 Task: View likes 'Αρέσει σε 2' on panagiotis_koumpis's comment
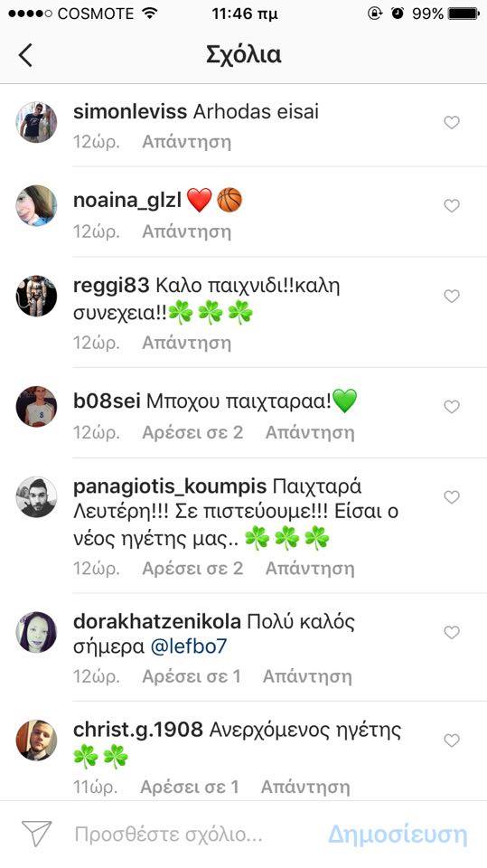point(192,568)
